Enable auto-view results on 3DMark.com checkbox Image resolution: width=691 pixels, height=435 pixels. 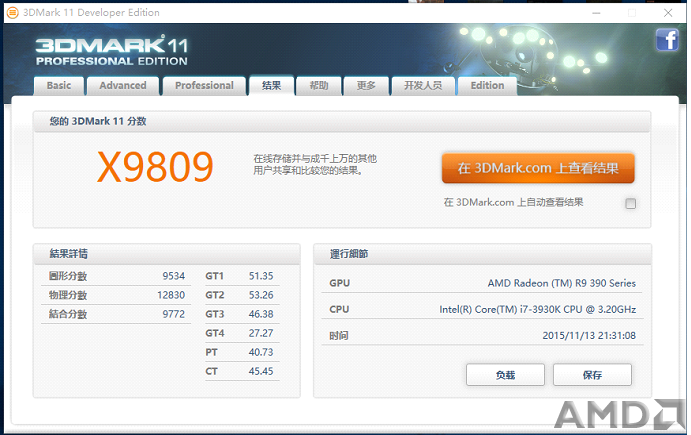(631, 203)
